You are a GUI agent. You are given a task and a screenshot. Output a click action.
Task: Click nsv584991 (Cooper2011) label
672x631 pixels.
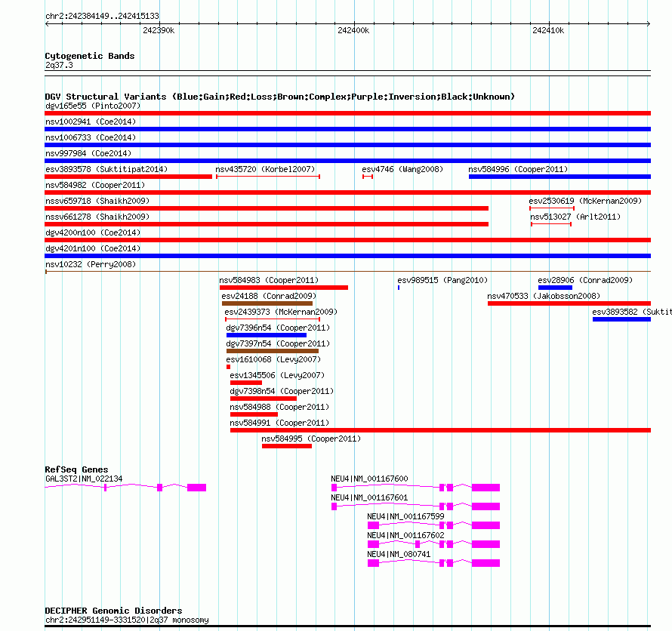click(279, 423)
